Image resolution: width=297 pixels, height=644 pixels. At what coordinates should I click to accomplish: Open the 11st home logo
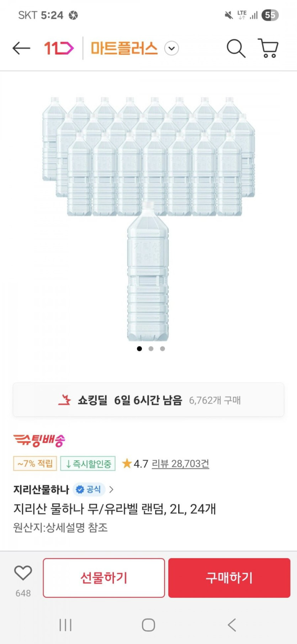click(x=59, y=48)
